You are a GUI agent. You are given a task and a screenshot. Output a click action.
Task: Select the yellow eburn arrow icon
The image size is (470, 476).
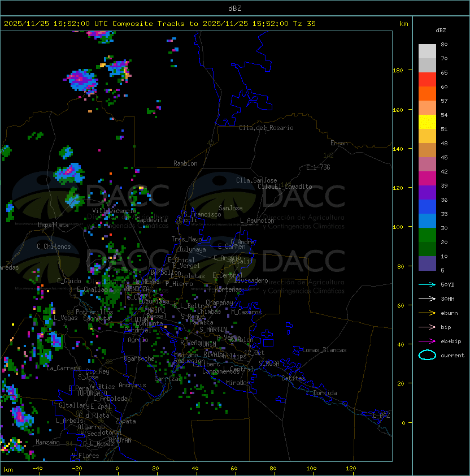(427, 313)
